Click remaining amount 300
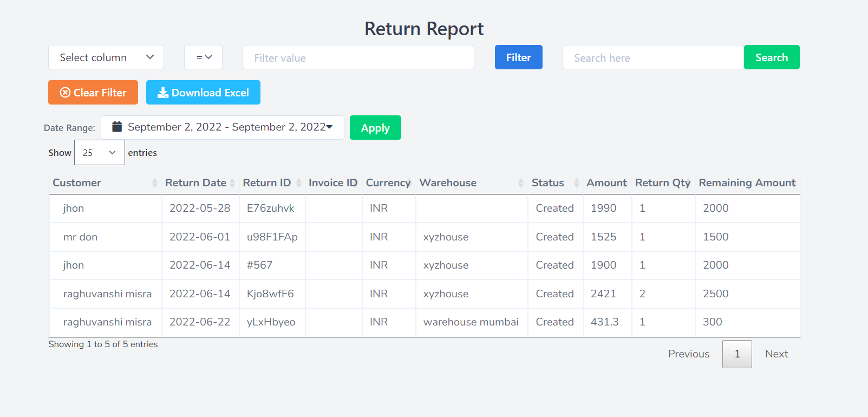Image resolution: width=868 pixels, height=417 pixels. coord(713,322)
